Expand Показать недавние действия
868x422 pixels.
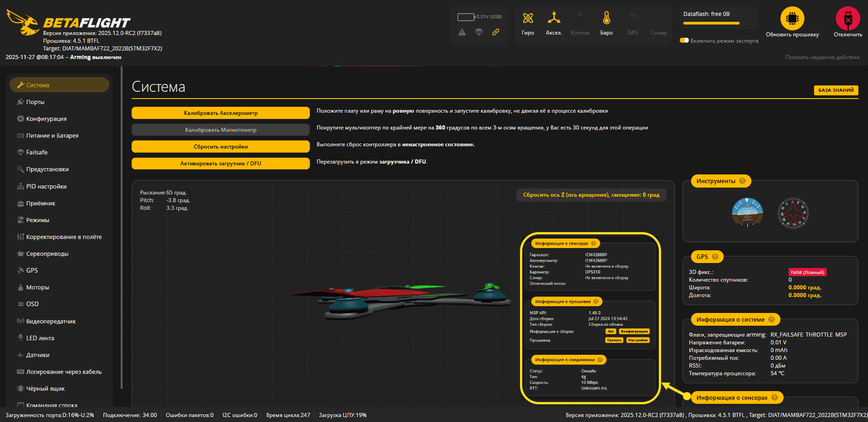(822, 57)
